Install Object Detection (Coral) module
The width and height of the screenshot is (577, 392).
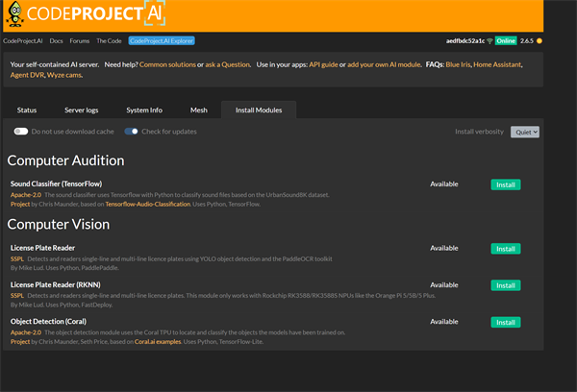pyautogui.click(x=506, y=322)
